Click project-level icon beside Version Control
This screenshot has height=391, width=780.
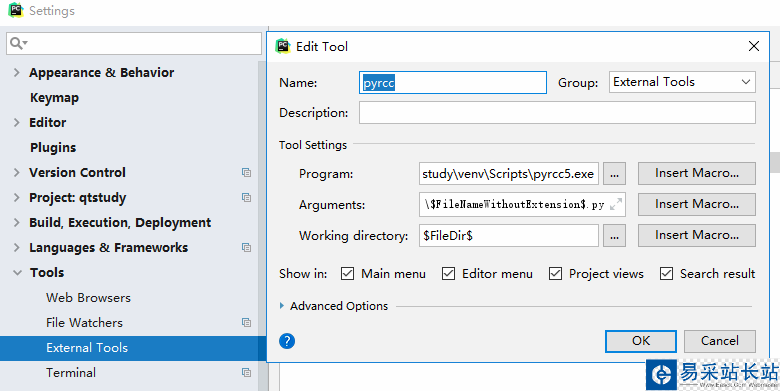[x=246, y=173]
